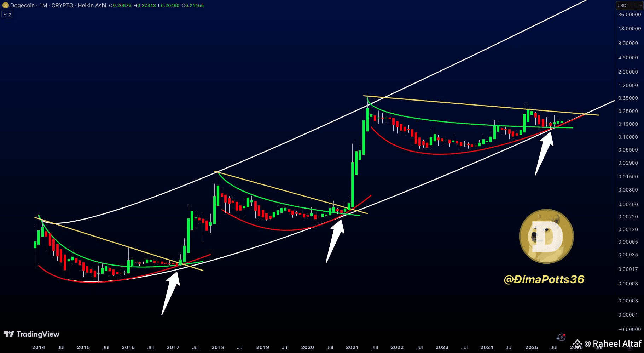Click the Dogecoin title in legend
Screen dimensions: 644x353
pyautogui.click(x=22, y=5)
